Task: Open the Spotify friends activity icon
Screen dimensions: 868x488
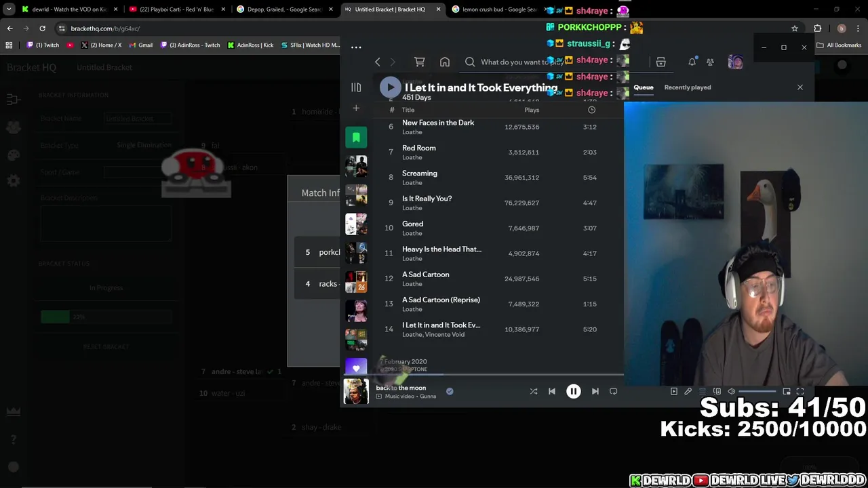Action: pos(710,62)
